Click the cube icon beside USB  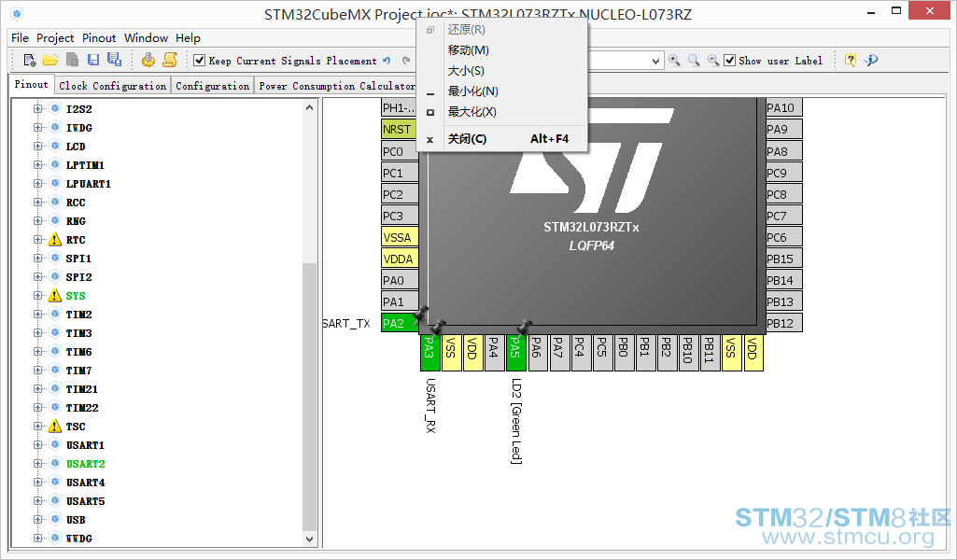tap(55, 520)
